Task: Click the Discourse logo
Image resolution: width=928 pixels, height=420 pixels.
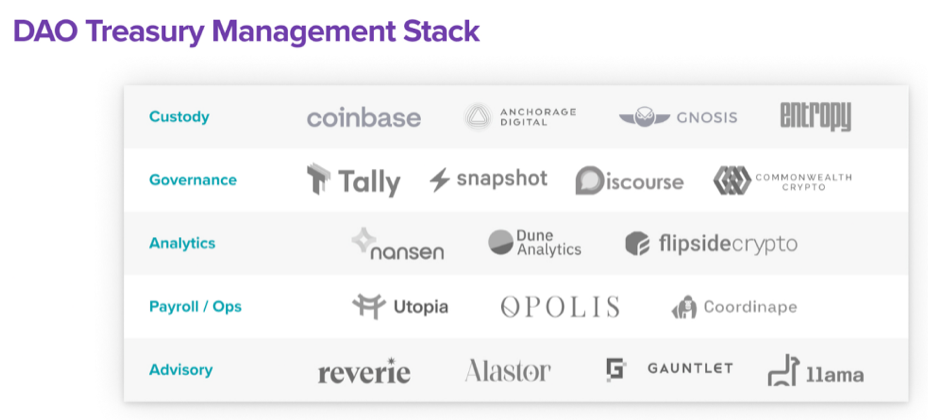Action: click(x=629, y=180)
